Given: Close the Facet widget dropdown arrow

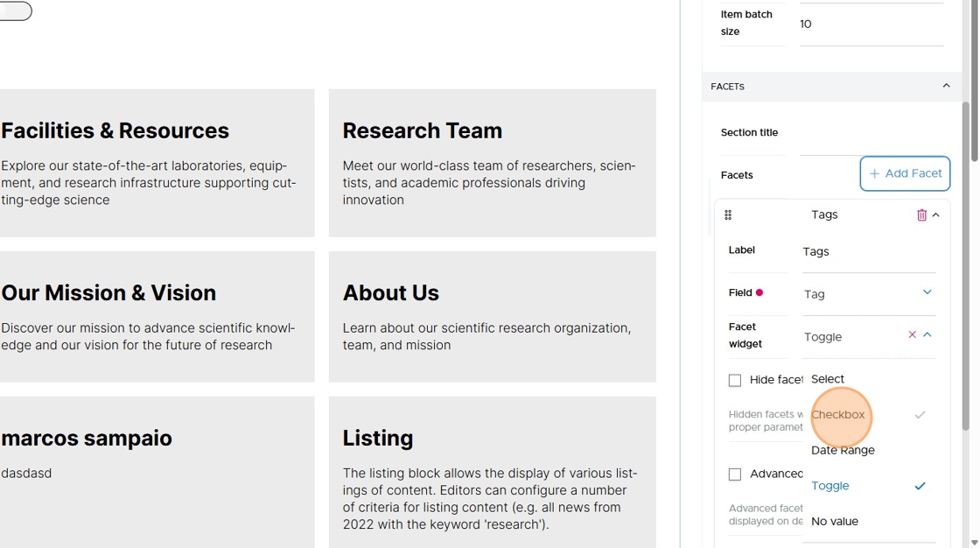Looking at the screenshot, I should pyautogui.click(x=927, y=335).
